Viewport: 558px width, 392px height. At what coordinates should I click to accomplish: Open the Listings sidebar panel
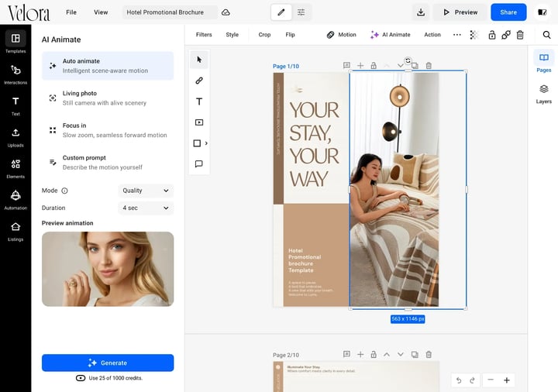click(15, 231)
